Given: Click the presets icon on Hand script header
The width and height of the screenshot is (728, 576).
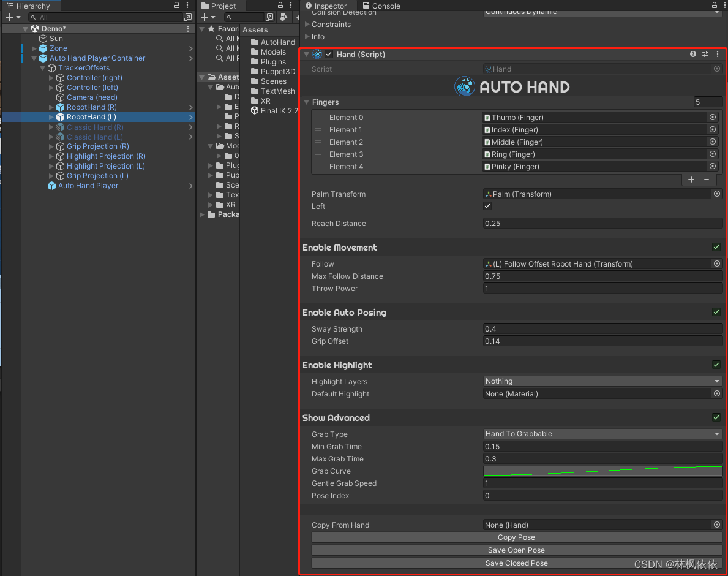Looking at the screenshot, I should pos(705,54).
